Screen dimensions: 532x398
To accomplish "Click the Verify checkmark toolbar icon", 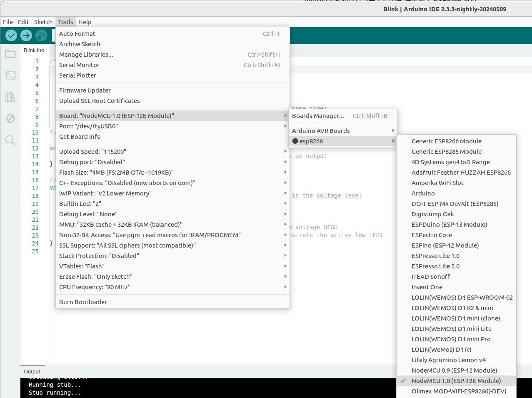I will point(11,36).
